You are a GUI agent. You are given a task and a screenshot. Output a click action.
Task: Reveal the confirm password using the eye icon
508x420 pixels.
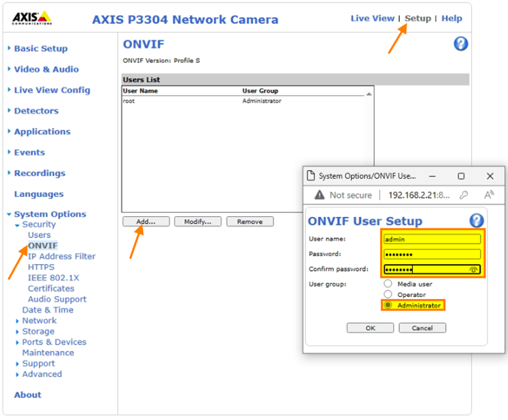[473, 270]
